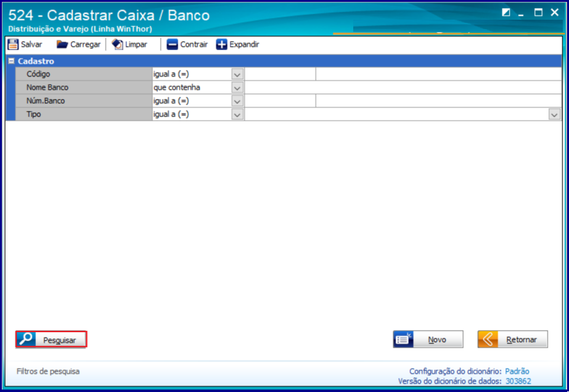This screenshot has width=569, height=392.
Task: Click the Retornar orange arrow icon
Action: [488, 340]
